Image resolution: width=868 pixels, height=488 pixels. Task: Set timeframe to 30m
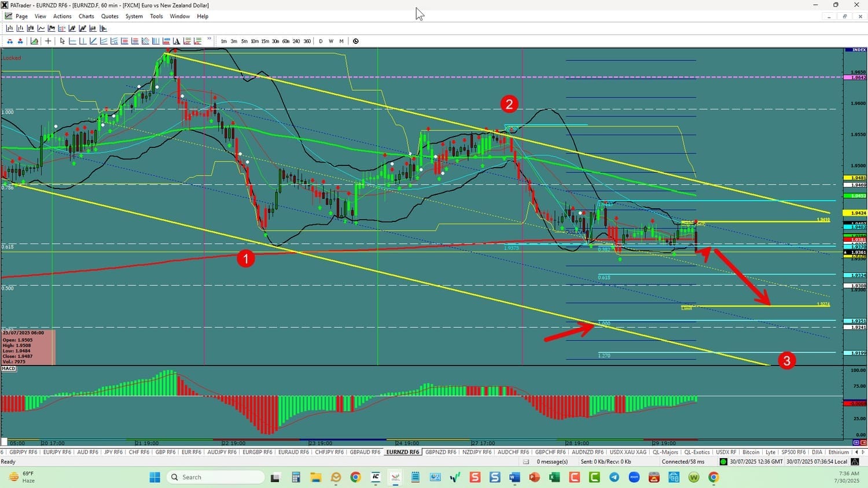point(275,41)
